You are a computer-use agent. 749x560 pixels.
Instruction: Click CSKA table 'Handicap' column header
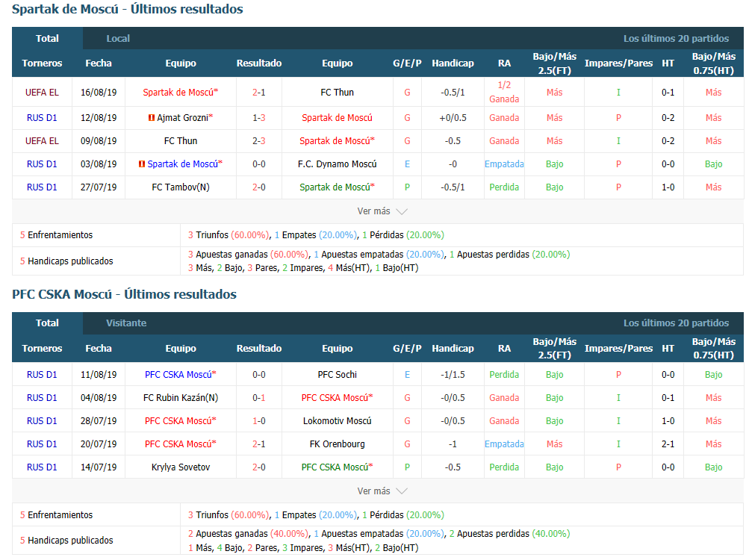[453, 349]
